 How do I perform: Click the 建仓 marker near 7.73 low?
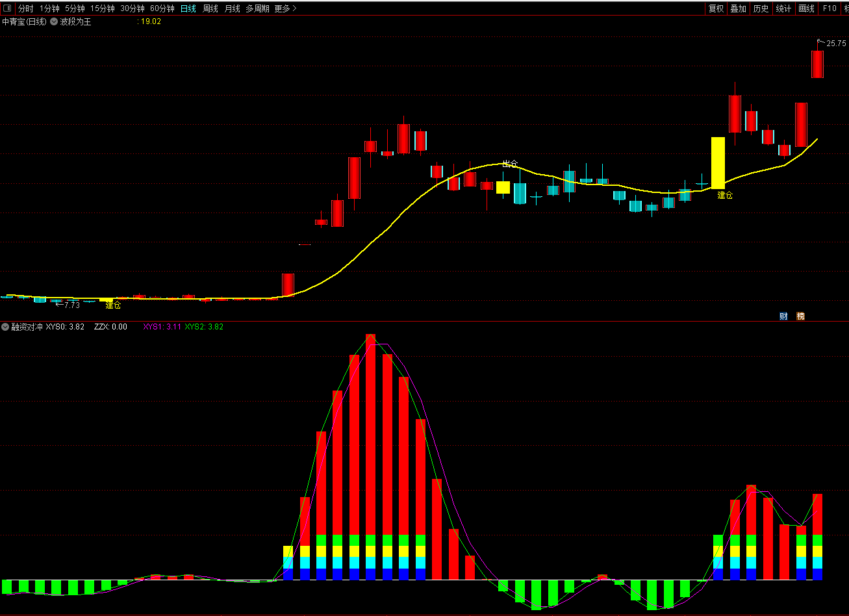[x=113, y=305]
